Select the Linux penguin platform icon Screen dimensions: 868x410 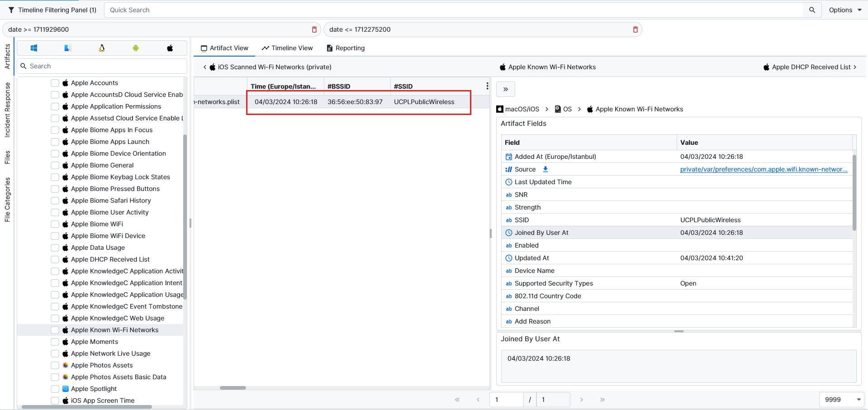click(102, 48)
